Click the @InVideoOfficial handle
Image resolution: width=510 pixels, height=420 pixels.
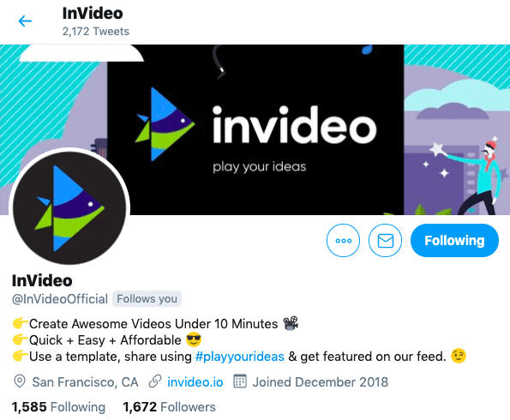pyautogui.click(x=60, y=299)
